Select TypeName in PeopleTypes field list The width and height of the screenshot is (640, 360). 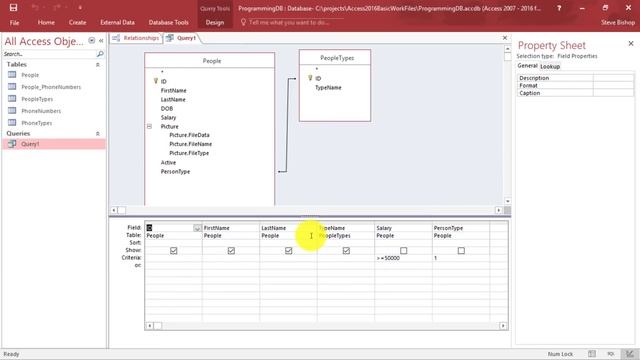pyautogui.click(x=328, y=87)
